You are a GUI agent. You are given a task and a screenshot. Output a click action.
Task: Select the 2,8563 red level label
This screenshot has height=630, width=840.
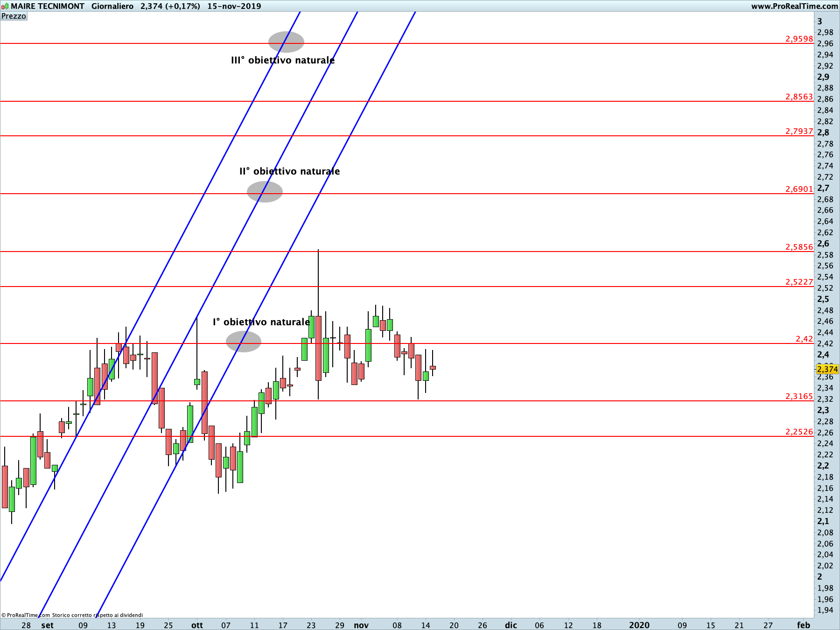[799, 97]
